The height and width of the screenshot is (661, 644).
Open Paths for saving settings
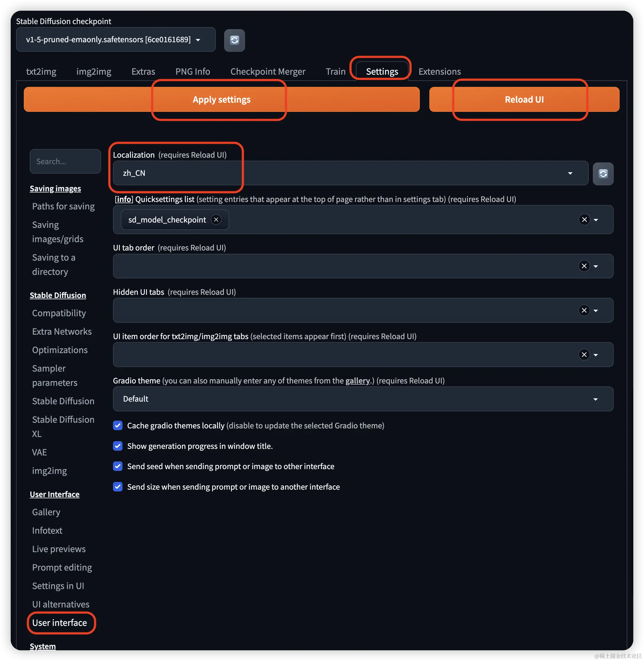point(63,206)
